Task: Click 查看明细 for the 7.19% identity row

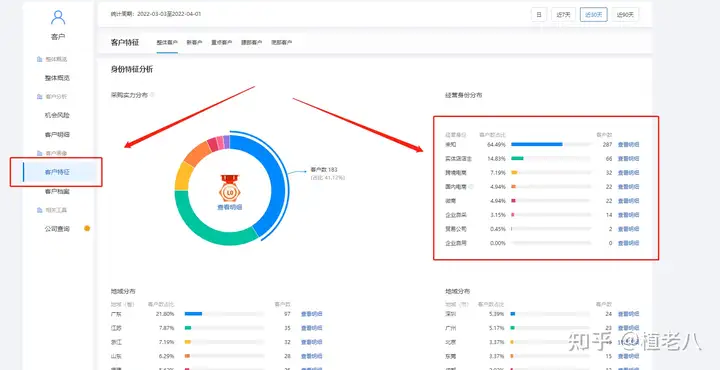Action: click(629, 173)
